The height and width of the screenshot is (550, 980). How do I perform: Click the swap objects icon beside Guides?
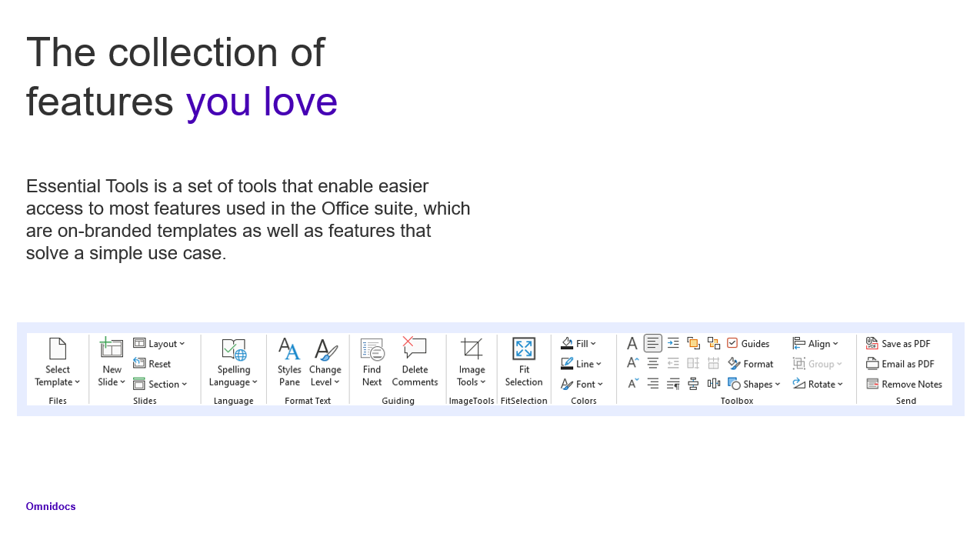tap(714, 343)
